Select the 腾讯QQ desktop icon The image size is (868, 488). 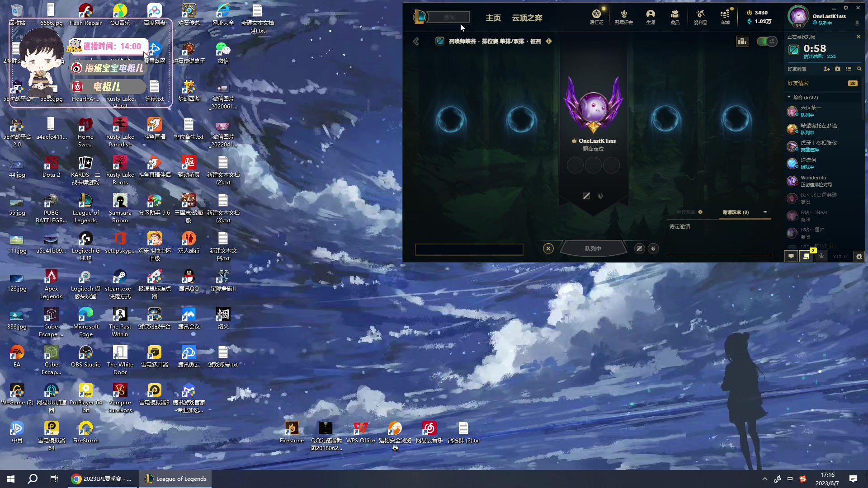point(189,281)
